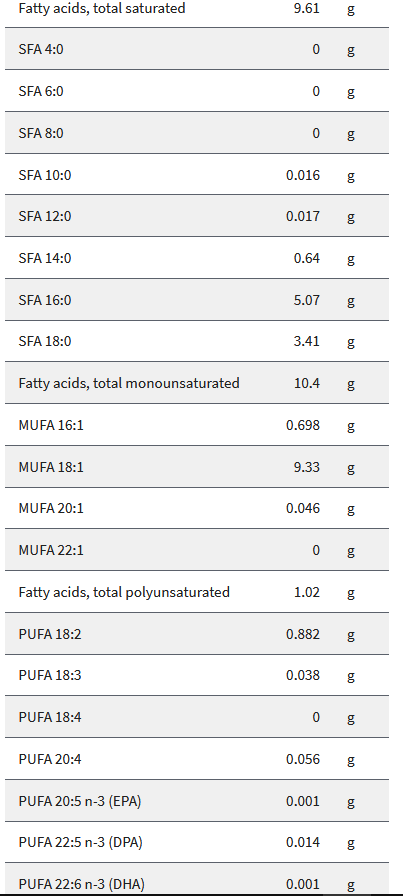403x896 pixels.
Task: Click the PUFA 22:6 n-3 (DHA) label
Action: 82,885
